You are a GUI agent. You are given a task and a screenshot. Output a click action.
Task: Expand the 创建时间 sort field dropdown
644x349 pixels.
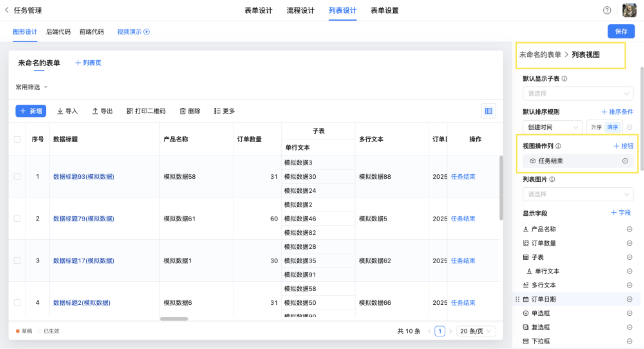coord(552,127)
